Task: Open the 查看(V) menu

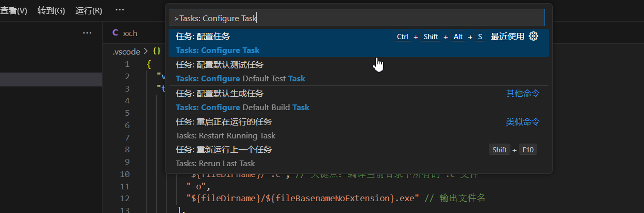Action: [13, 10]
